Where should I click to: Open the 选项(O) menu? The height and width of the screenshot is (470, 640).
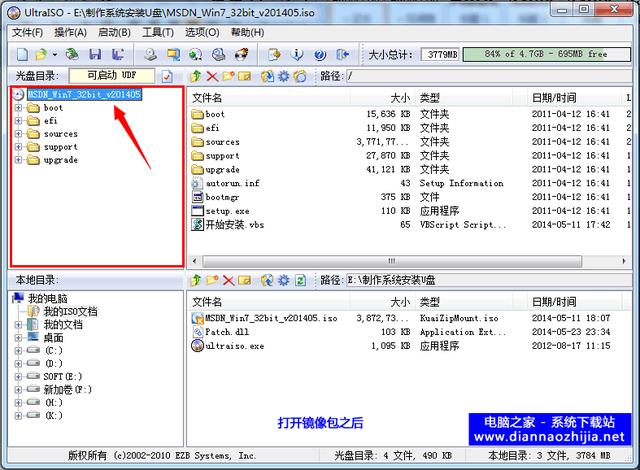(202, 32)
